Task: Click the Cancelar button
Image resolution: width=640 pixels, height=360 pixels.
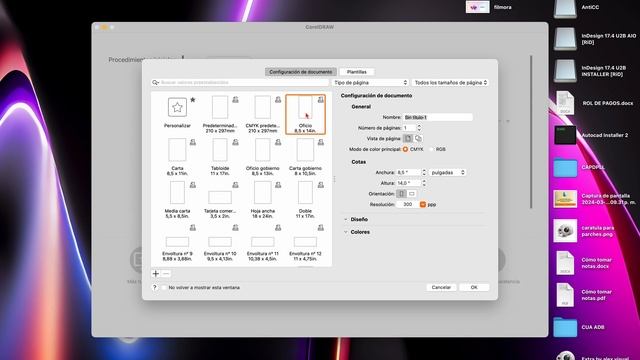Action: pos(441,287)
